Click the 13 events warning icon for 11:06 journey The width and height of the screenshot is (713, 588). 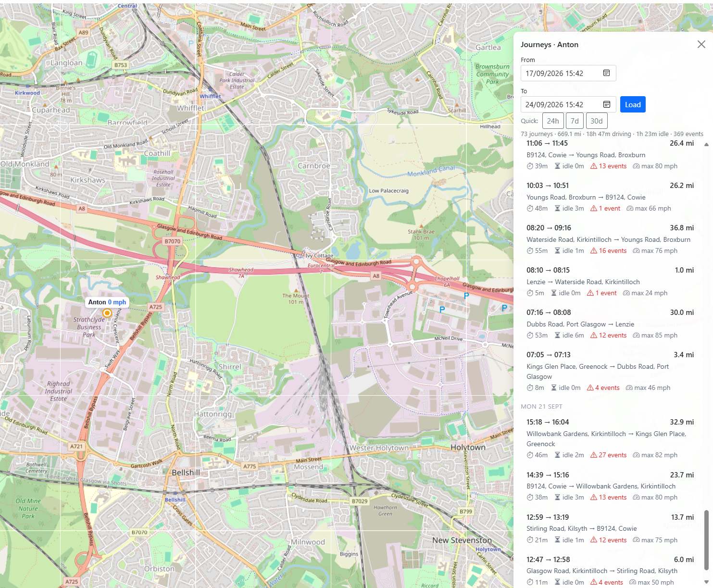(x=594, y=166)
